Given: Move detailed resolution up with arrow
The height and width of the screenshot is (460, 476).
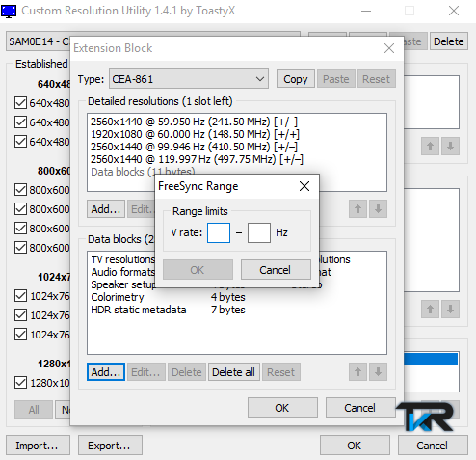Looking at the screenshot, I should (357, 209).
